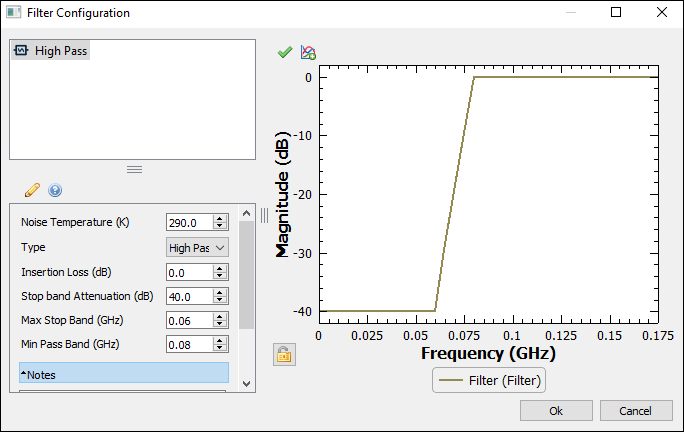
Task: Click the Ok button
Action: pyautogui.click(x=556, y=411)
